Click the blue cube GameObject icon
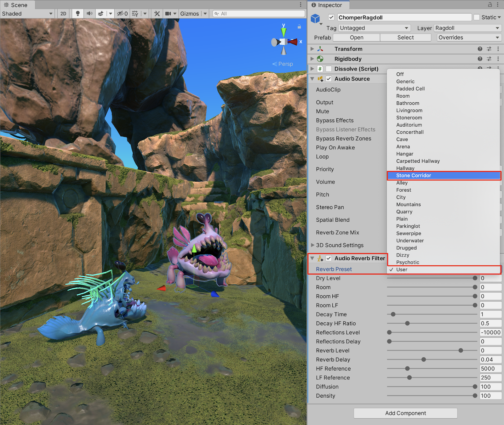This screenshot has width=504, height=425. point(315,19)
